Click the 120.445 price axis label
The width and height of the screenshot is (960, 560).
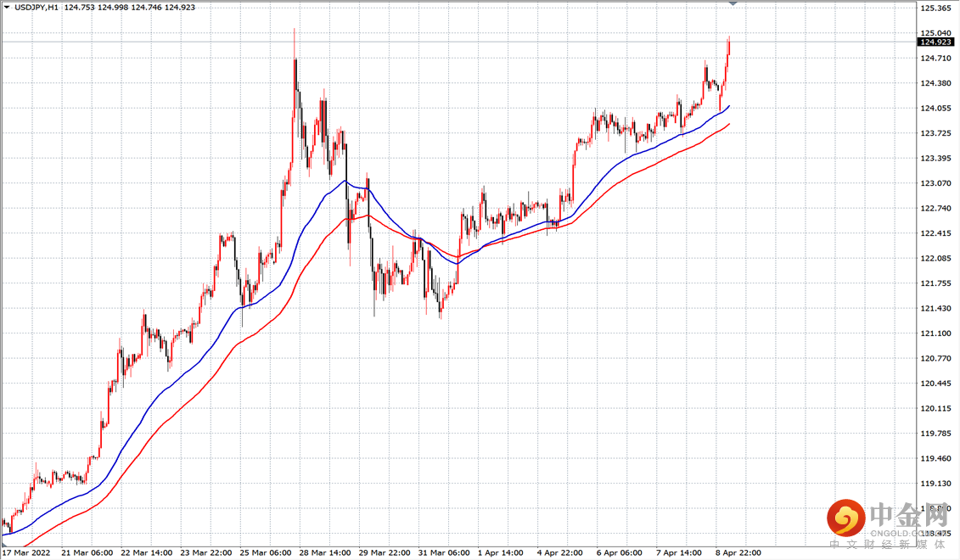pyautogui.click(x=935, y=384)
